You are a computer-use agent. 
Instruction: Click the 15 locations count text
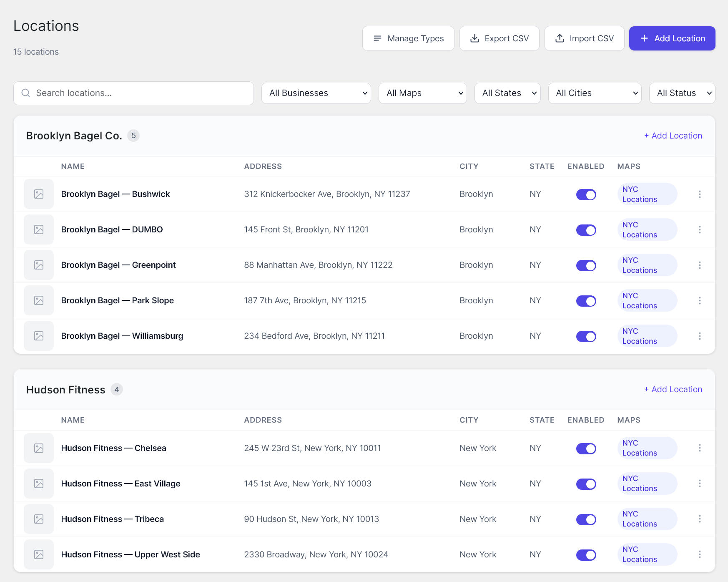pyautogui.click(x=36, y=52)
